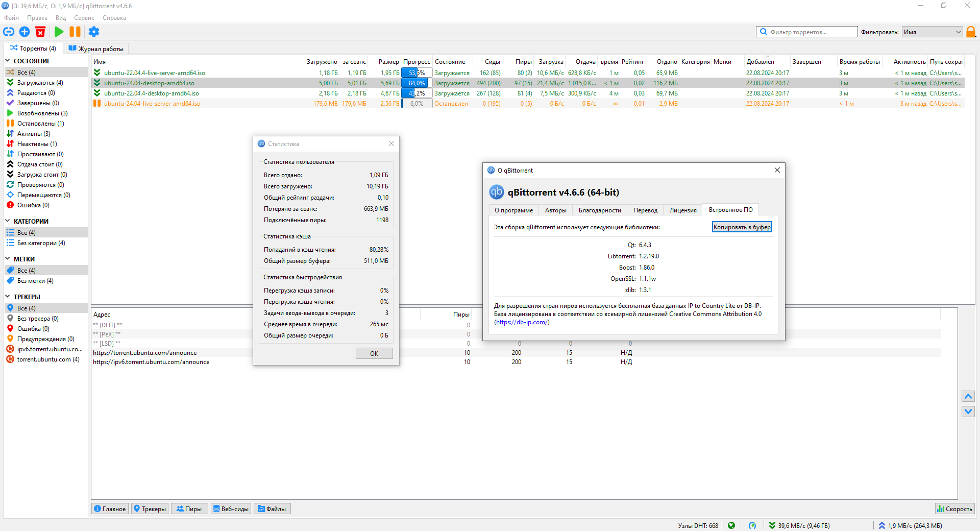Open the Сервис menu

point(84,18)
